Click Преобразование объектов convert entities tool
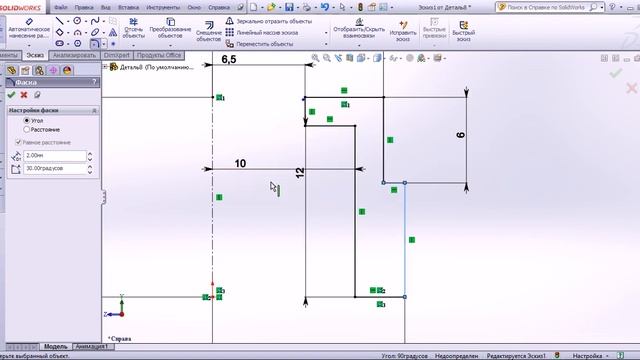 point(170,28)
